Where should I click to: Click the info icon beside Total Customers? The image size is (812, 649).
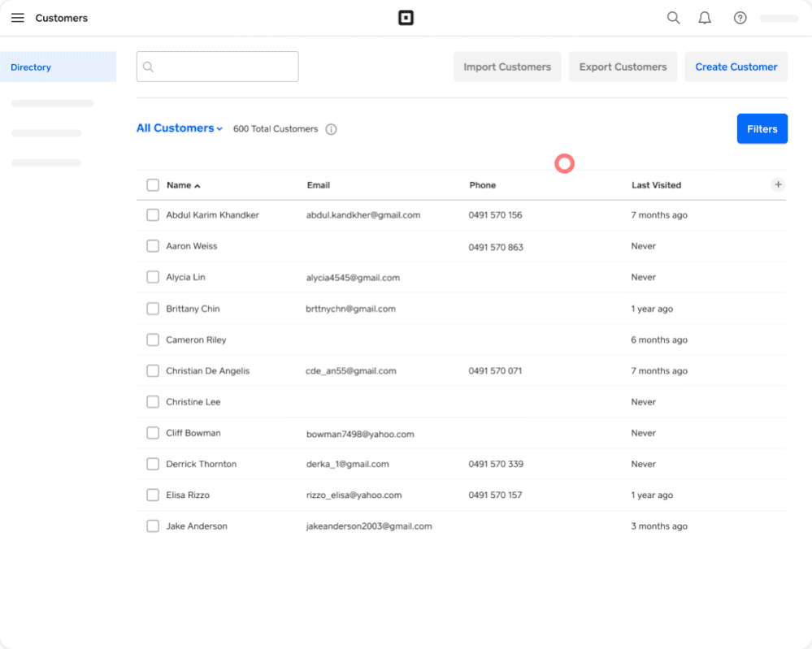(x=332, y=129)
